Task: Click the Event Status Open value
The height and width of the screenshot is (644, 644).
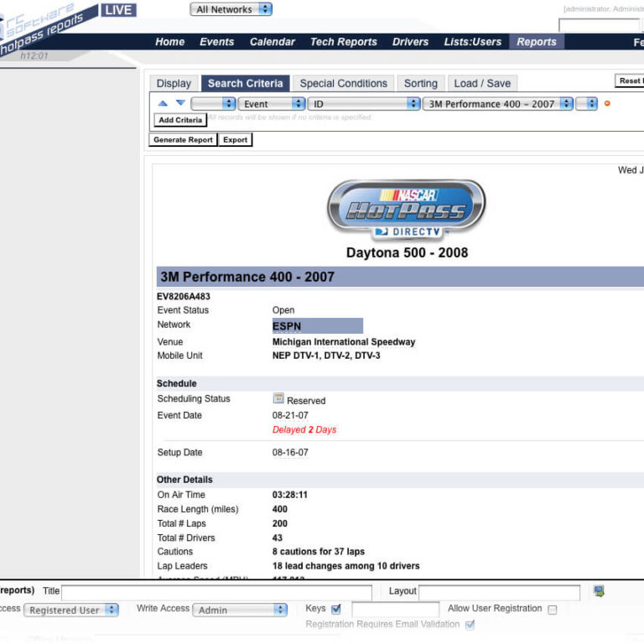Action: pos(283,310)
